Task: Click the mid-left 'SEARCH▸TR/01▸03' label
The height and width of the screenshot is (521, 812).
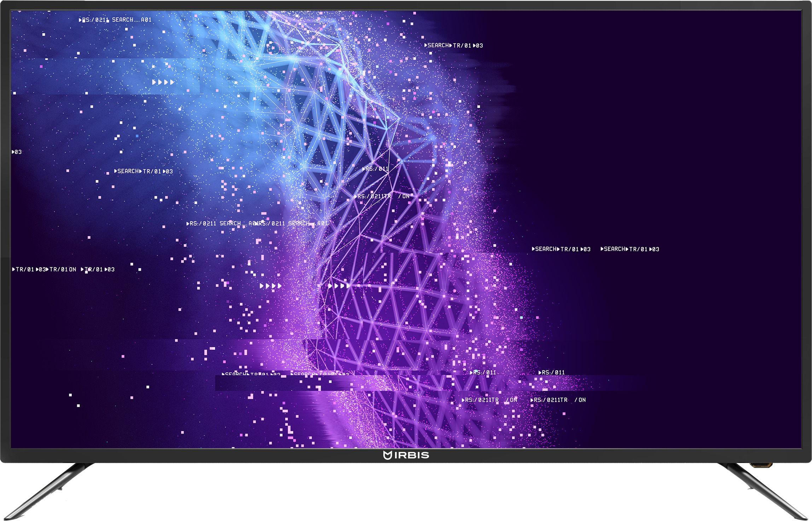Action: (x=144, y=171)
